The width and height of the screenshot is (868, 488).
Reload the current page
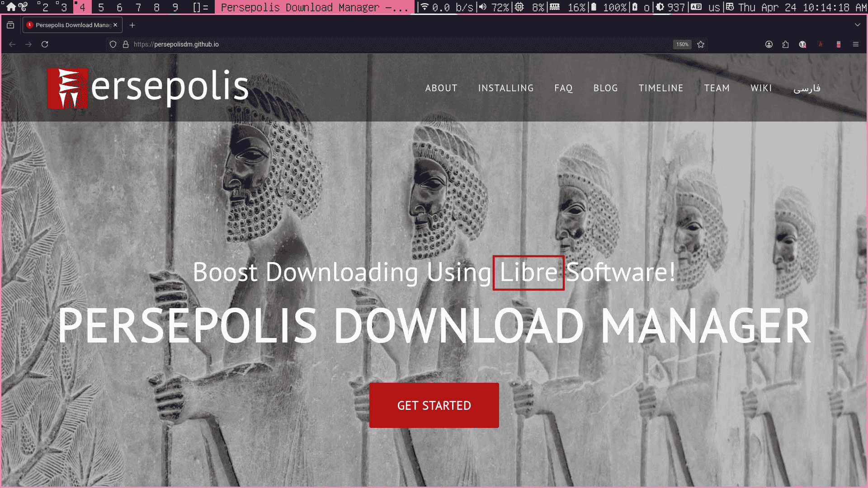(x=45, y=44)
